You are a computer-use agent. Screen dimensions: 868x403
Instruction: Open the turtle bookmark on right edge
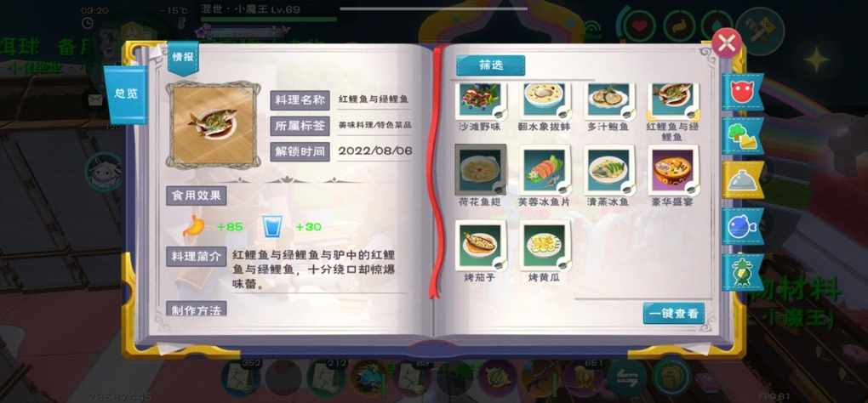pyautogui.click(x=742, y=271)
